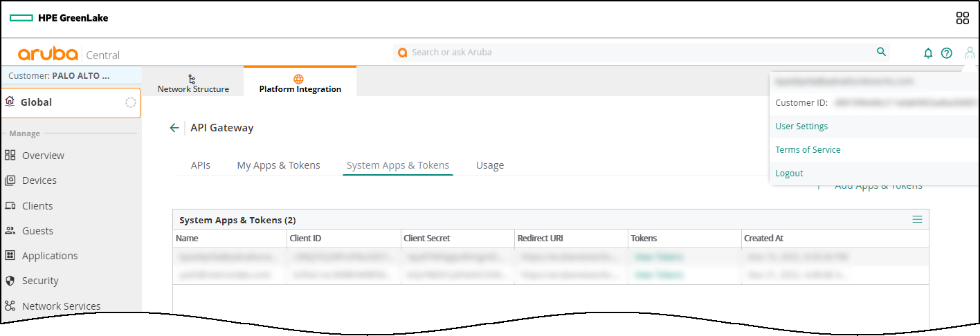Click the Client ID column header
The width and height of the screenshot is (980, 336).
[x=305, y=239]
